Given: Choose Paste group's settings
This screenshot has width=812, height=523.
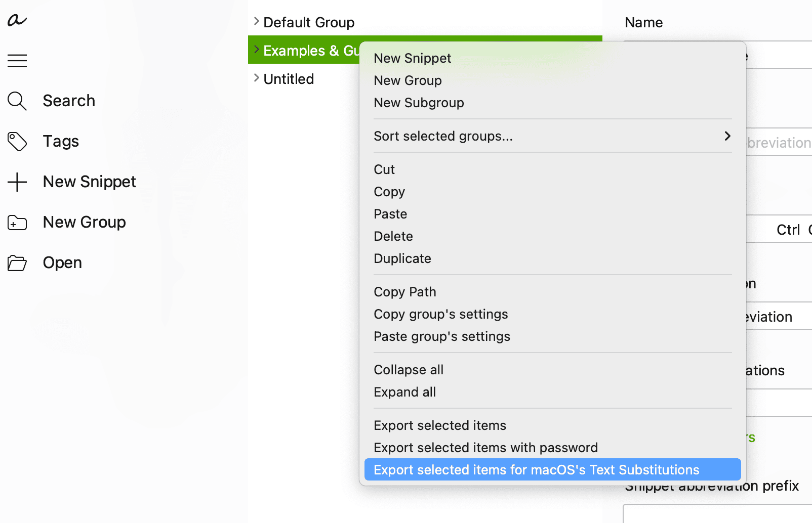Looking at the screenshot, I should coord(441,336).
